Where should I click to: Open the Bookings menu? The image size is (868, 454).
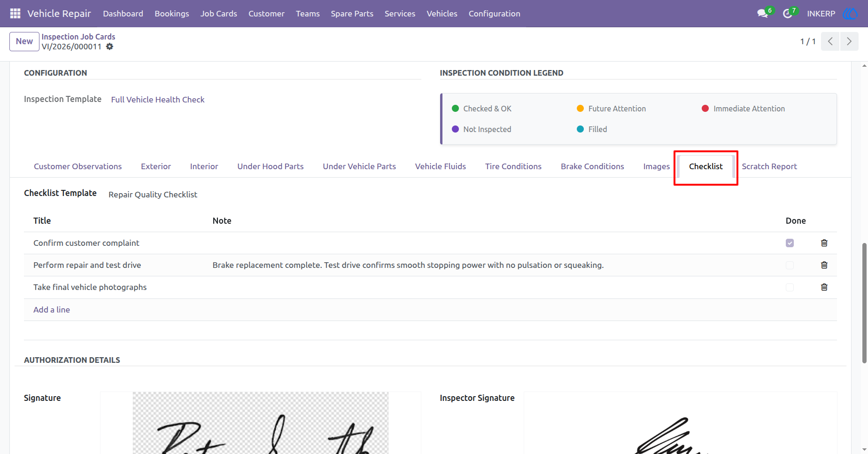coord(172,14)
